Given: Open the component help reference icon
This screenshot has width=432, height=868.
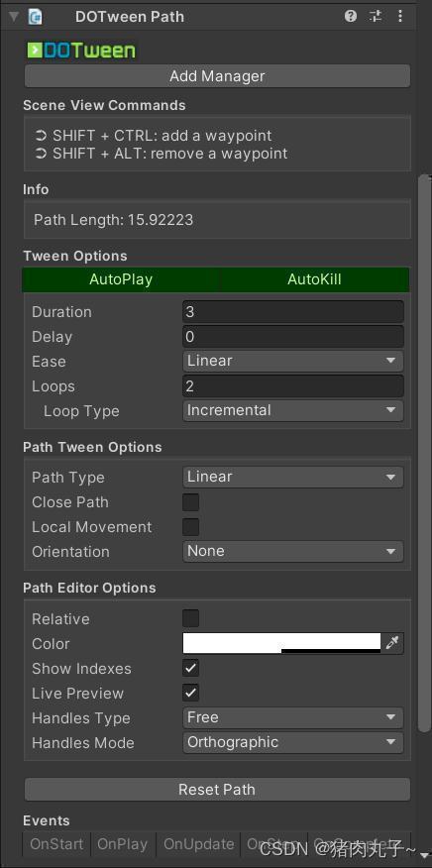Looking at the screenshot, I should (351, 16).
